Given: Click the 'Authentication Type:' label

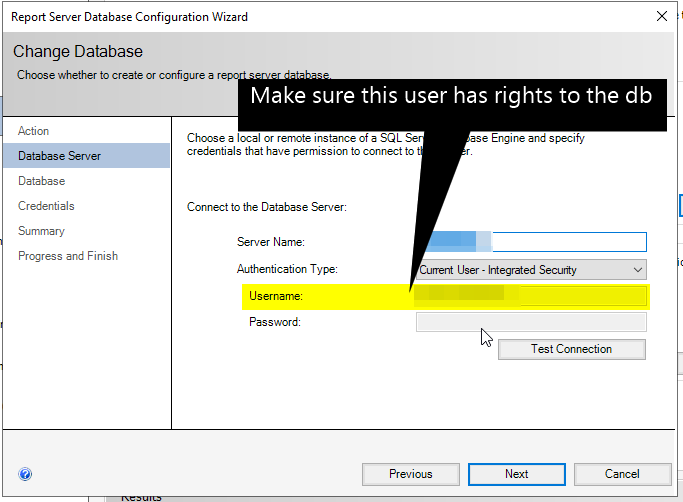Looking at the screenshot, I should [x=287, y=269].
